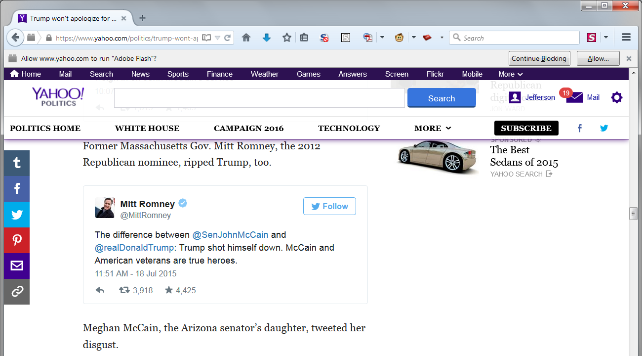Bookmark this page with the star icon
Viewport: 644px width, 356px height.
tap(287, 38)
